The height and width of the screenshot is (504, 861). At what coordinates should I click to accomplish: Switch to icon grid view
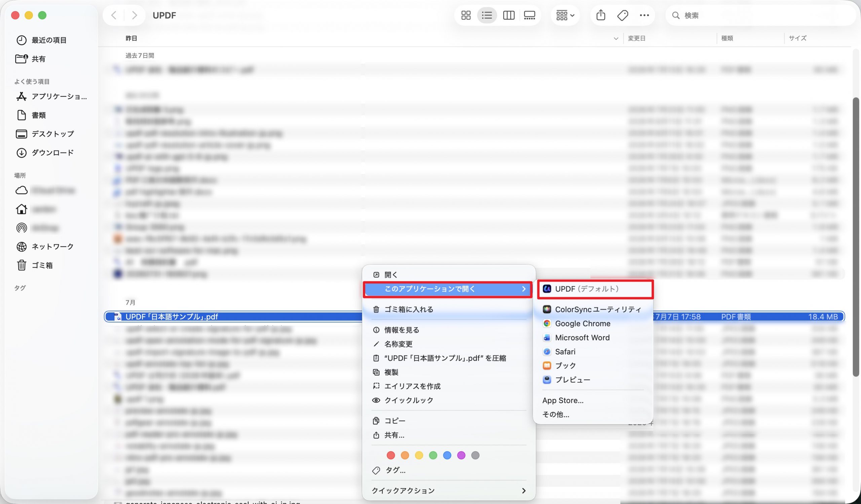coord(466,15)
